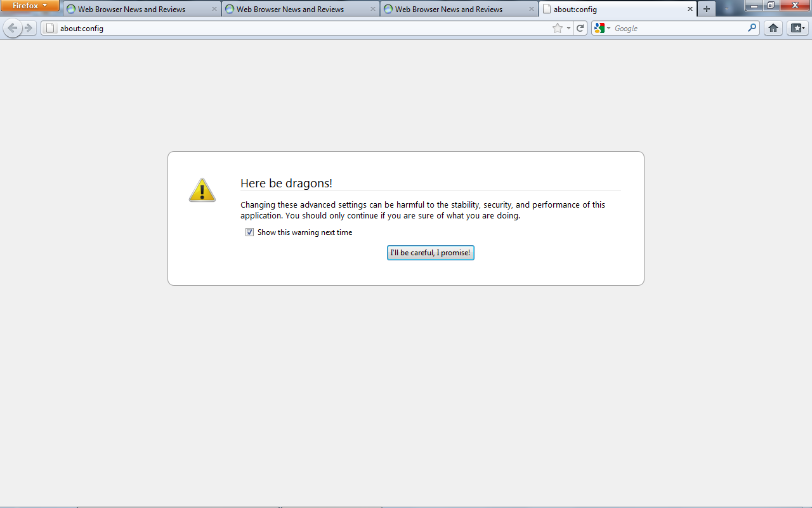The width and height of the screenshot is (812, 508).
Task: Expand the address bar history dropdown arrow
Action: (568, 28)
